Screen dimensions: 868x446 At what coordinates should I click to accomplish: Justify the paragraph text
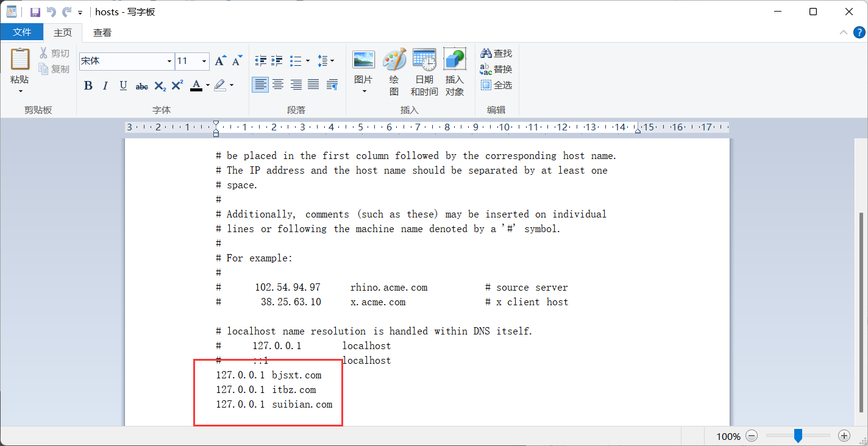(313, 85)
